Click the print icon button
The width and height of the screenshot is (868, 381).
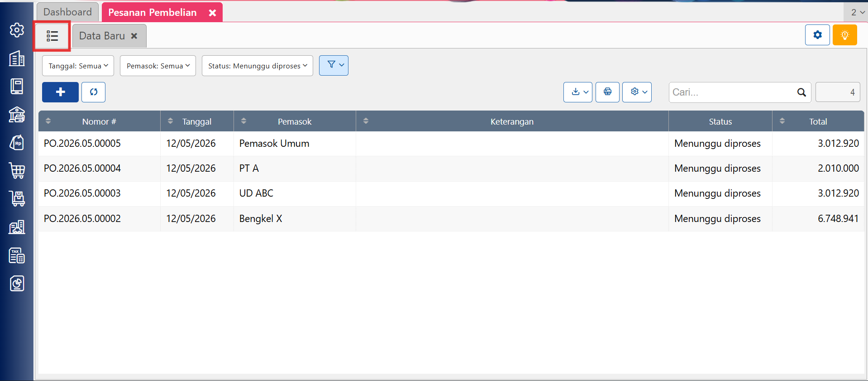tap(607, 92)
